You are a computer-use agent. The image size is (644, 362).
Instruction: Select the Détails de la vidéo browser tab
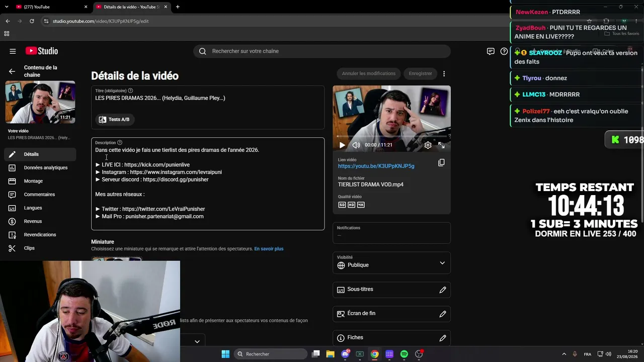coord(132,7)
